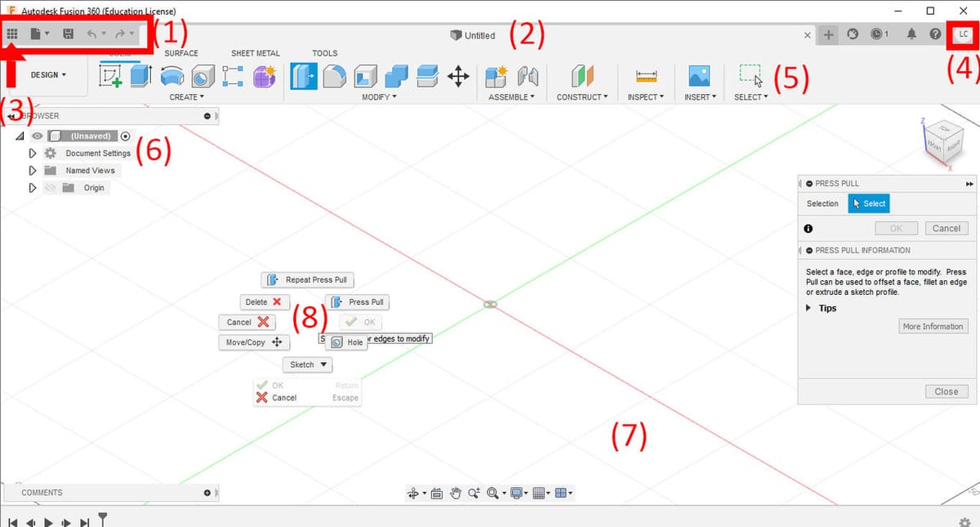This screenshot has height=527, width=980.
Task: Click the Save icon in the quick access bar
Action: click(x=68, y=34)
